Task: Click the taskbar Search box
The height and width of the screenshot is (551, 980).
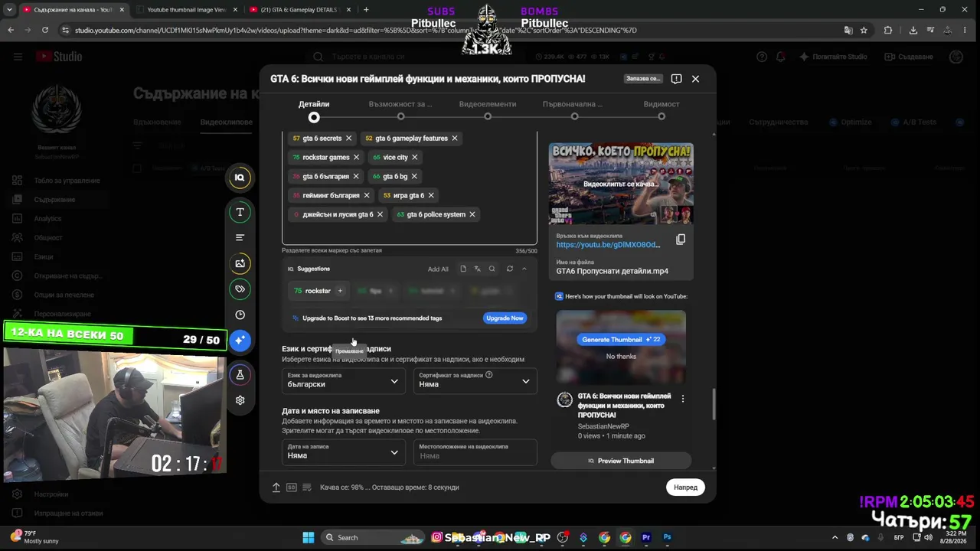Action: [374, 537]
